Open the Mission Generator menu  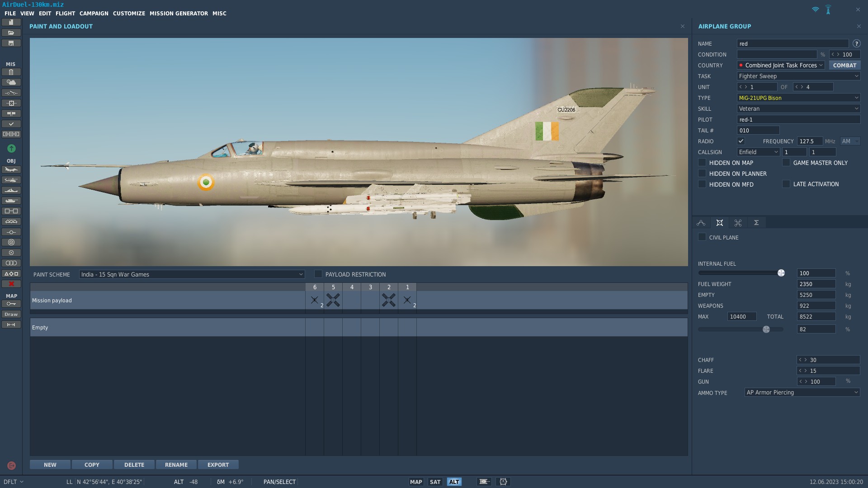pos(179,14)
